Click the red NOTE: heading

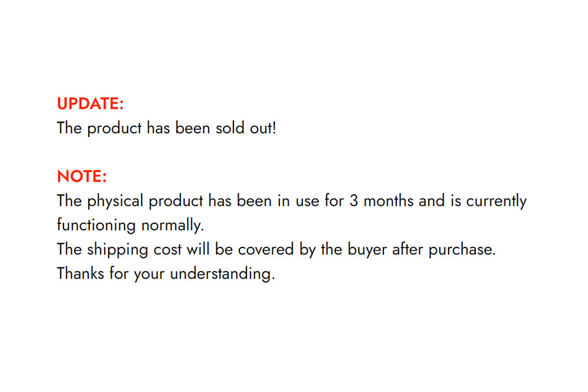point(82,176)
